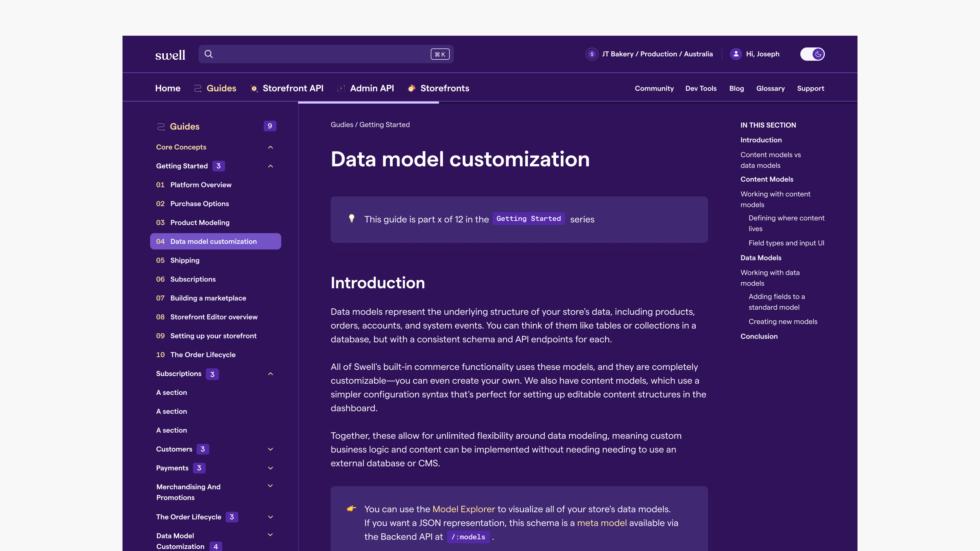Click the Storefront API icon in navigation

254,88
